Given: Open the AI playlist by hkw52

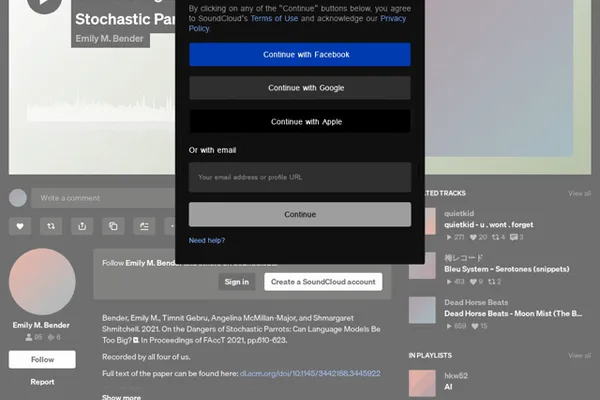Looking at the screenshot, I should (x=448, y=387).
